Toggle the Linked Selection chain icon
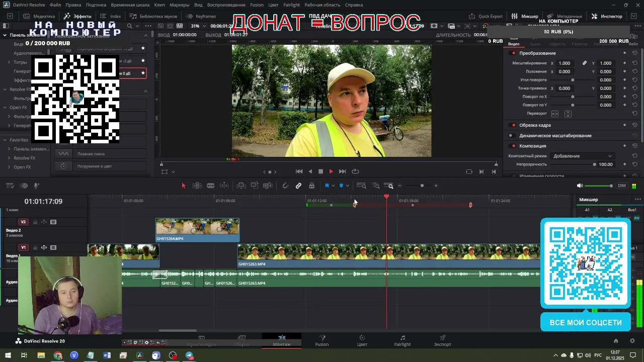This screenshot has height=362, width=644. pyautogui.click(x=298, y=186)
